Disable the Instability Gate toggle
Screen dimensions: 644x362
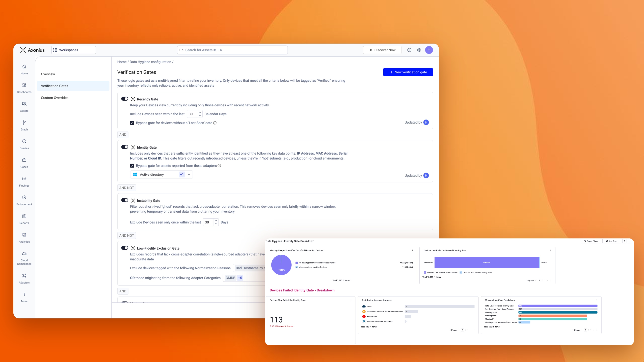(124, 200)
